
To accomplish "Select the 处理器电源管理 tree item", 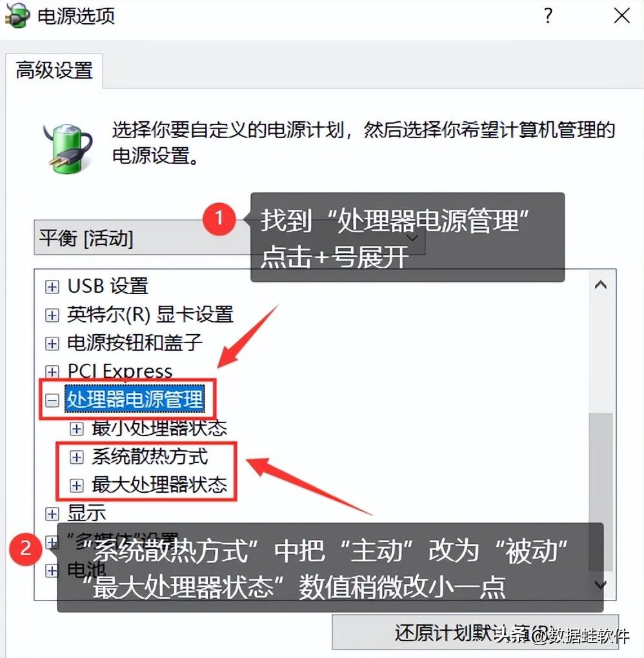I will click(x=135, y=399).
